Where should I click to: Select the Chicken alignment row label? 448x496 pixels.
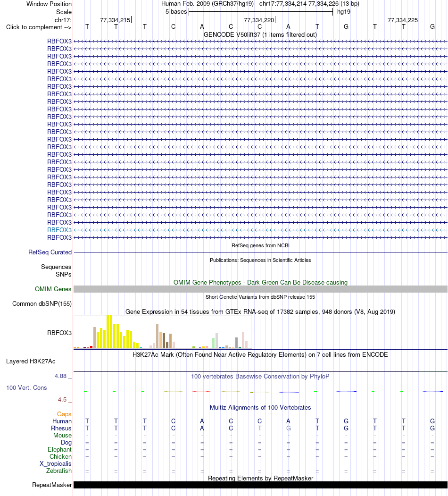click(x=60, y=456)
